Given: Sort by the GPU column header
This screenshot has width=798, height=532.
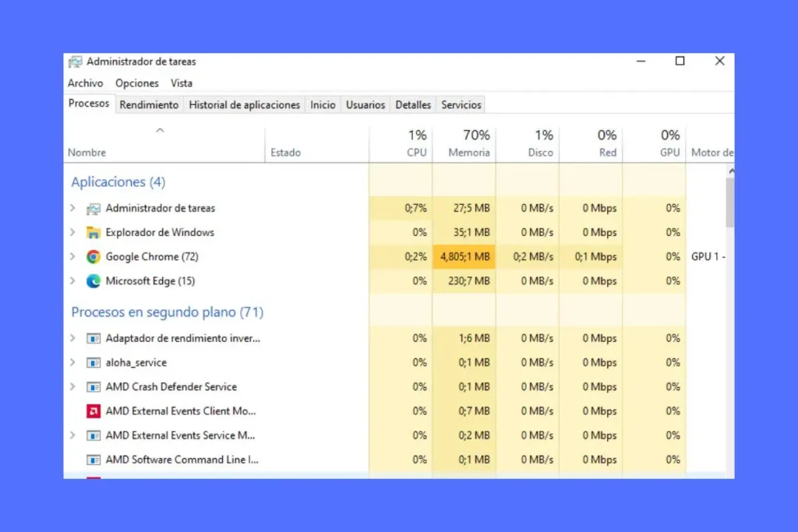Looking at the screenshot, I should pyautogui.click(x=654, y=144).
